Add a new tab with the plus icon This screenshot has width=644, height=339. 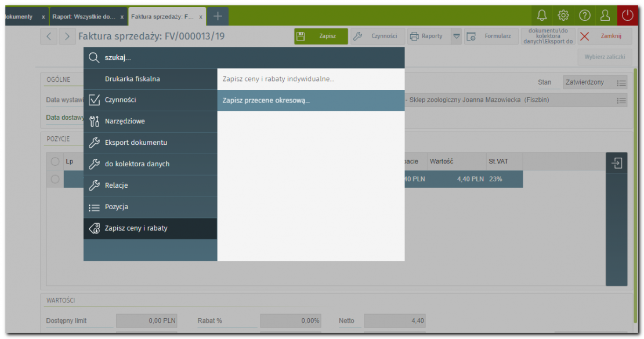(218, 16)
